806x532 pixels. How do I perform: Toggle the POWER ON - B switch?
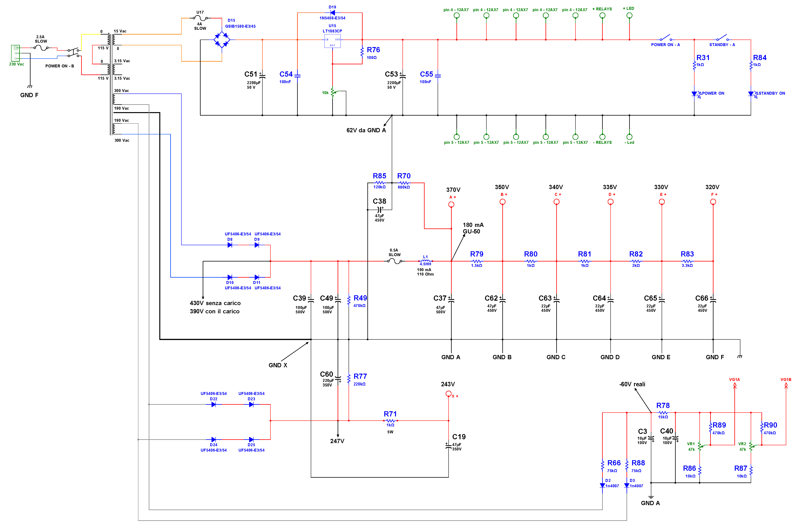74,53
